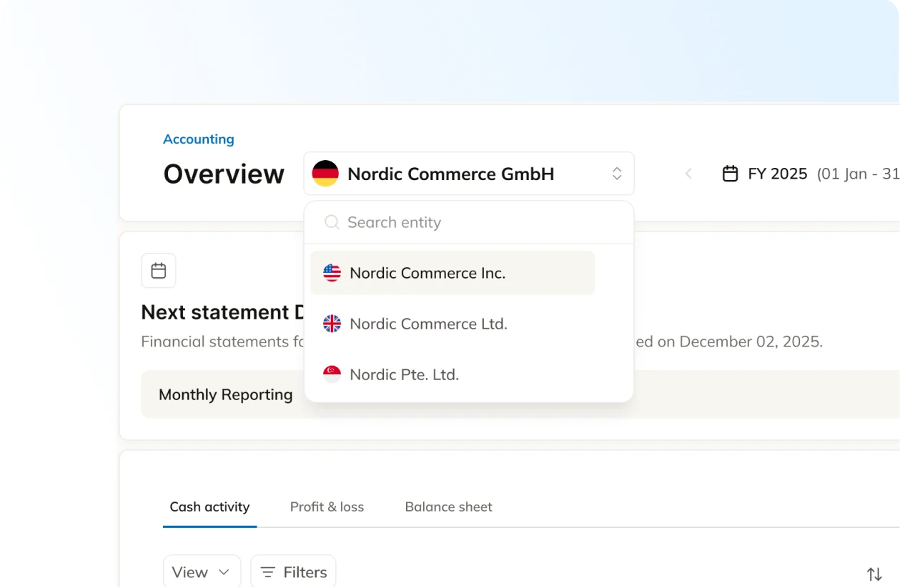Open the Filters button

click(x=293, y=572)
